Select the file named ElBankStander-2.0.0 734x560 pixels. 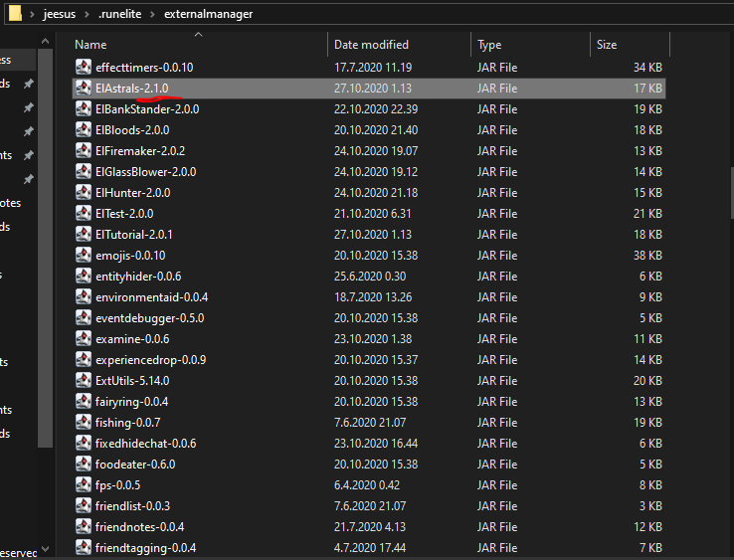click(147, 109)
